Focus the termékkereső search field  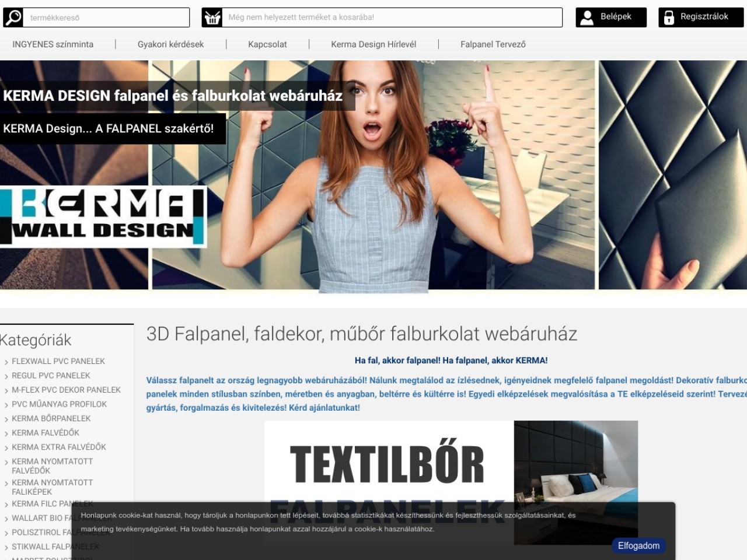click(x=106, y=17)
